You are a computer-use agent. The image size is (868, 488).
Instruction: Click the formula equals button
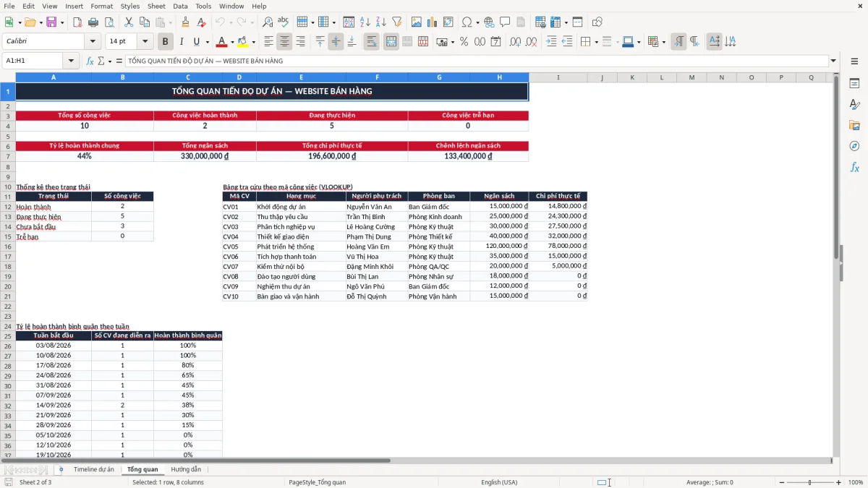point(119,61)
